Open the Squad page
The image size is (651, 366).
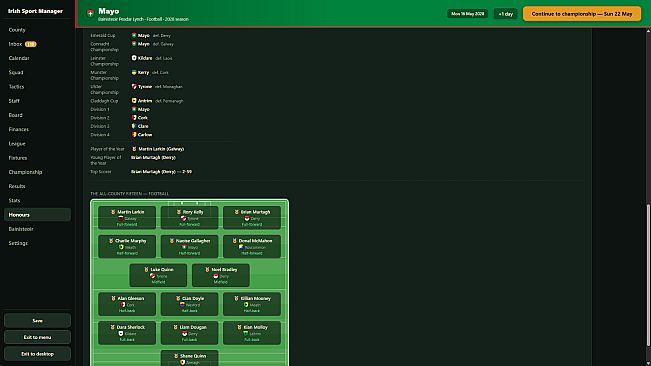pos(37,72)
